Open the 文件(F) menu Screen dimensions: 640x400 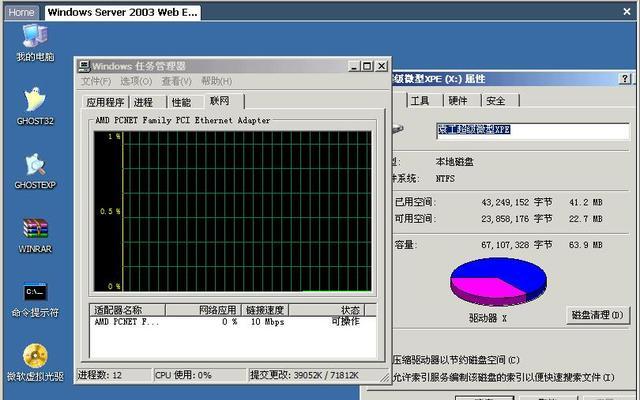(x=96, y=81)
